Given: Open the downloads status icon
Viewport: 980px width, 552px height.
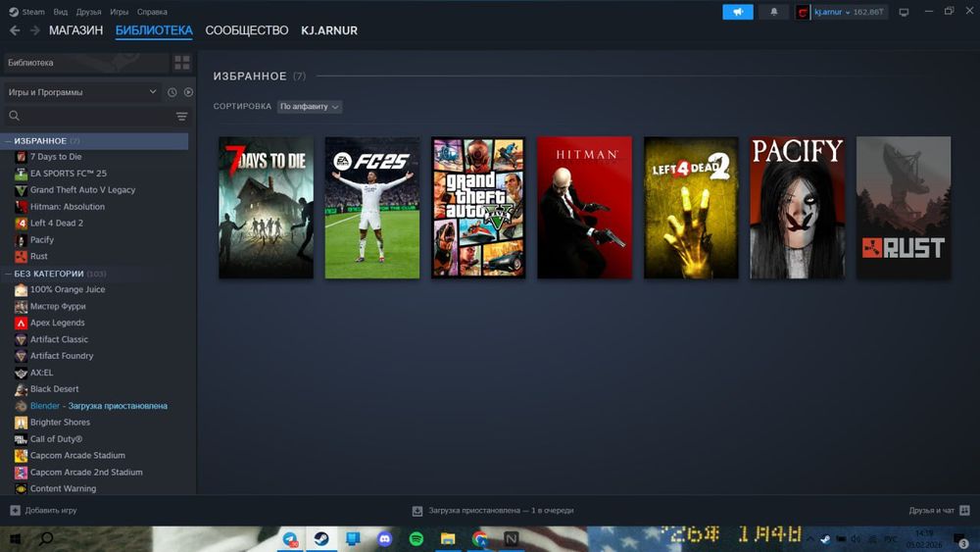Looking at the screenshot, I should [x=417, y=511].
